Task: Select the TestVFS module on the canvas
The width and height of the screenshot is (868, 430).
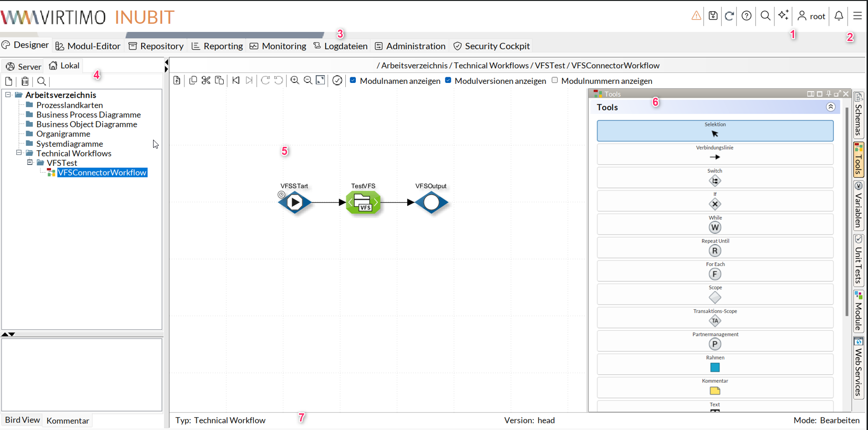Action: pyautogui.click(x=364, y=202)
